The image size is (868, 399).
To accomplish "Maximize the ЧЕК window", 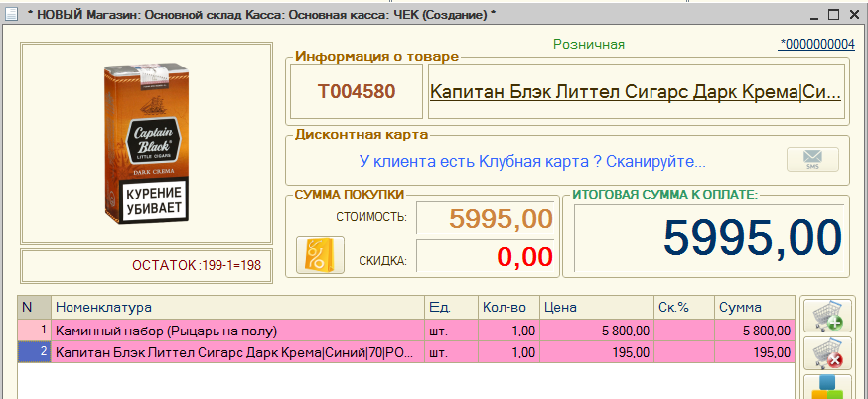I will 833,14.
